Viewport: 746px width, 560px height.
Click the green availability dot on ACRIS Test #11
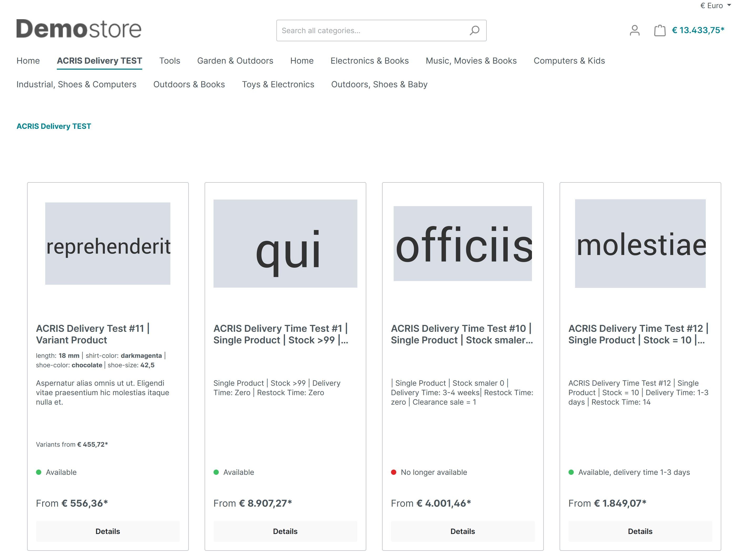pyautogui.click(x=39, y=472)
